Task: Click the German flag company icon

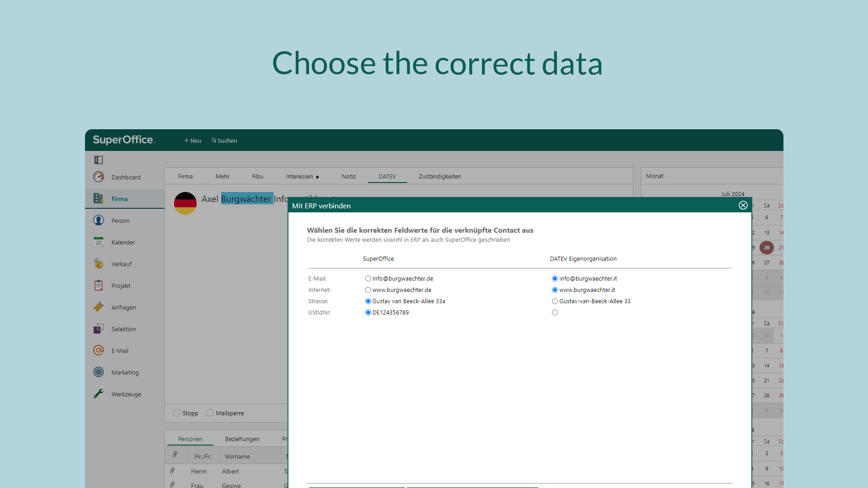Action: [185, 203]
